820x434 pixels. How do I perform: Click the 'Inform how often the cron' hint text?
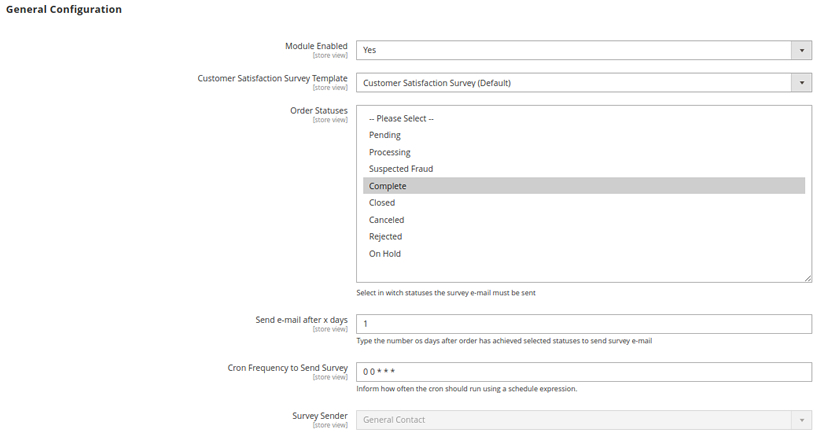(466, 389)
